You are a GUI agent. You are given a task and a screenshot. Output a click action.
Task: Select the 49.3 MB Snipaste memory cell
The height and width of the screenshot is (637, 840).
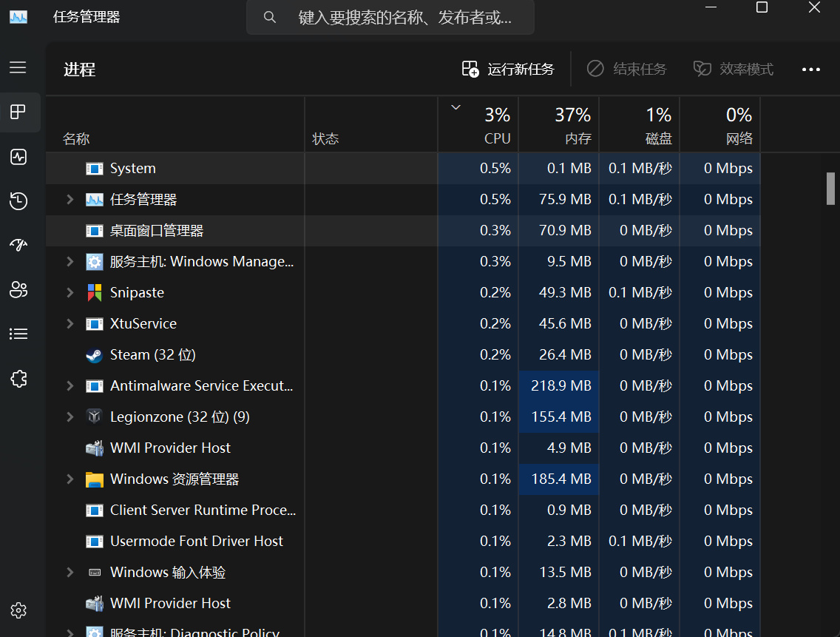pos(559,293)
